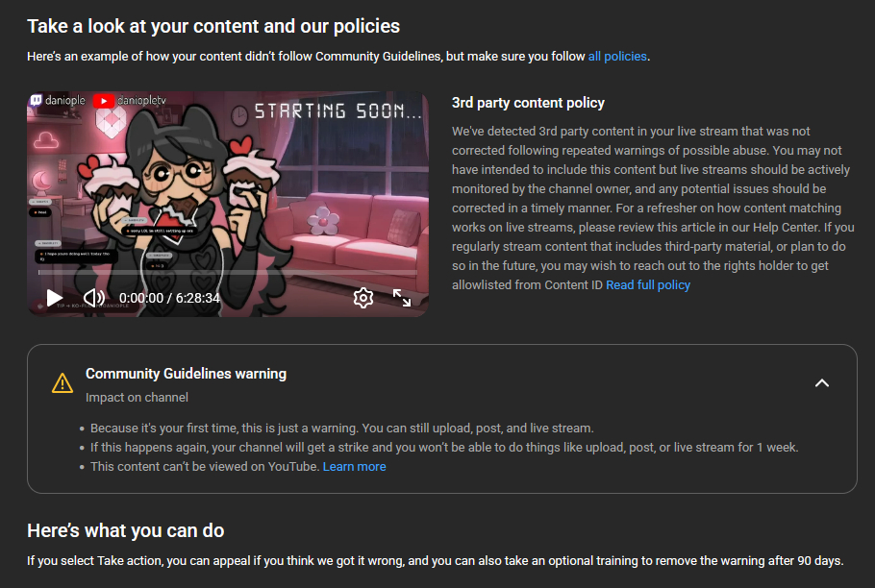875x588 pixels.
Task: Click the 3rd party content policy heading
Action: 528,103
